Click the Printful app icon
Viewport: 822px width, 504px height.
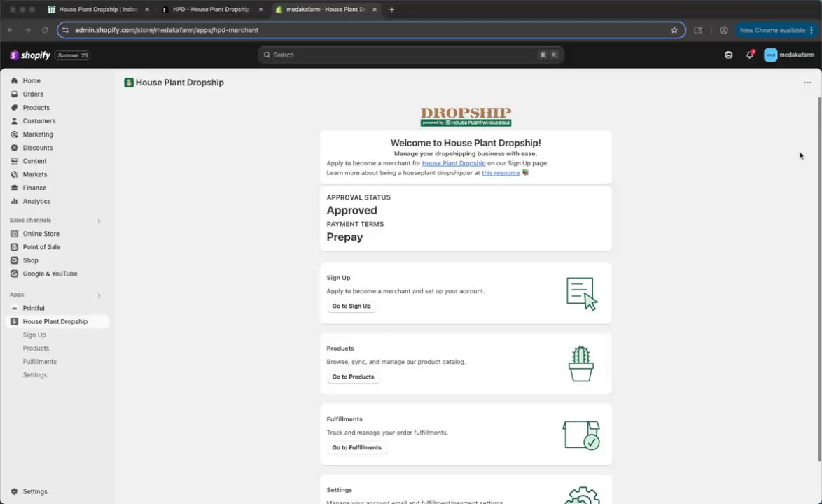(x=14, y=308)
